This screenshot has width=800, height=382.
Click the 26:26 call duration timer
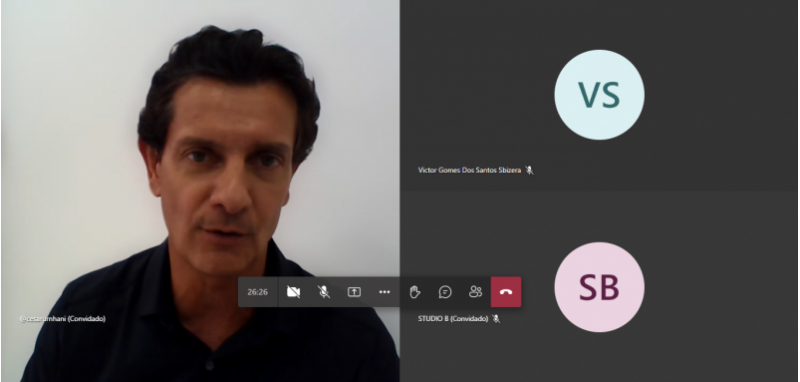pos(258,292)
